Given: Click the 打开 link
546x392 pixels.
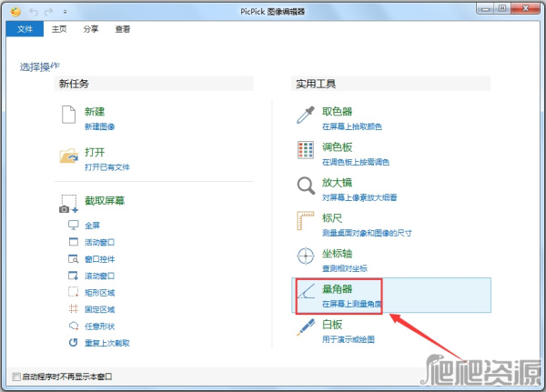Looking at the screenshot, I should pos(95,152).
